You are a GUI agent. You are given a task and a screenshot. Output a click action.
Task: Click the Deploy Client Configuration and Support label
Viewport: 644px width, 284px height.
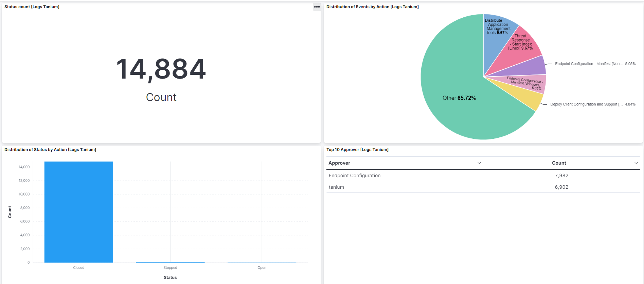click(586, 104)
